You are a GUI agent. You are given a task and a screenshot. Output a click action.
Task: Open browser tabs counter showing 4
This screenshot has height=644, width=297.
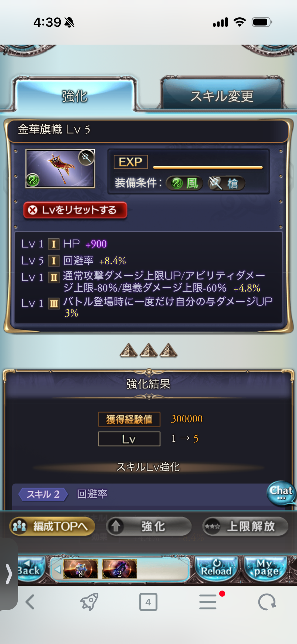point(148,602)
